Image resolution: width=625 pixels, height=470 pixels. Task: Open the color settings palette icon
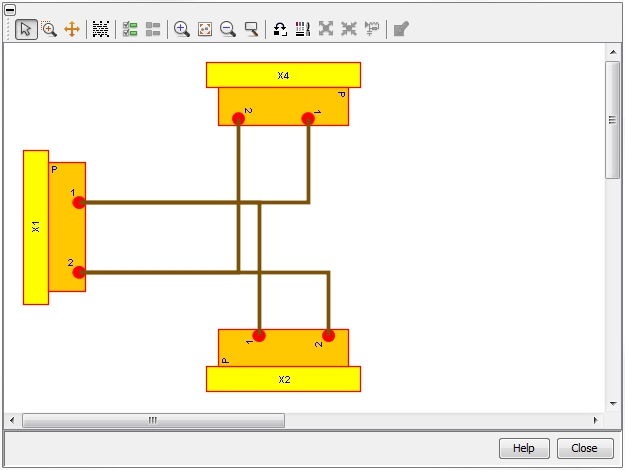click(303, 29)
